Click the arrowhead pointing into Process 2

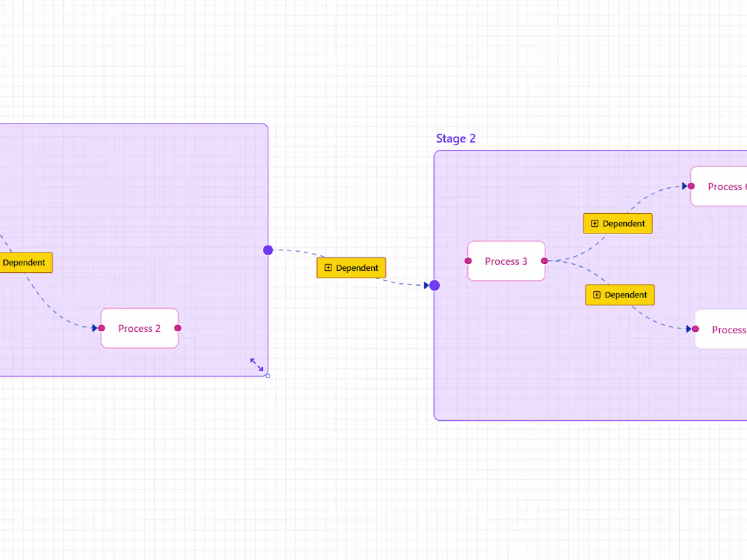(94, 328)
